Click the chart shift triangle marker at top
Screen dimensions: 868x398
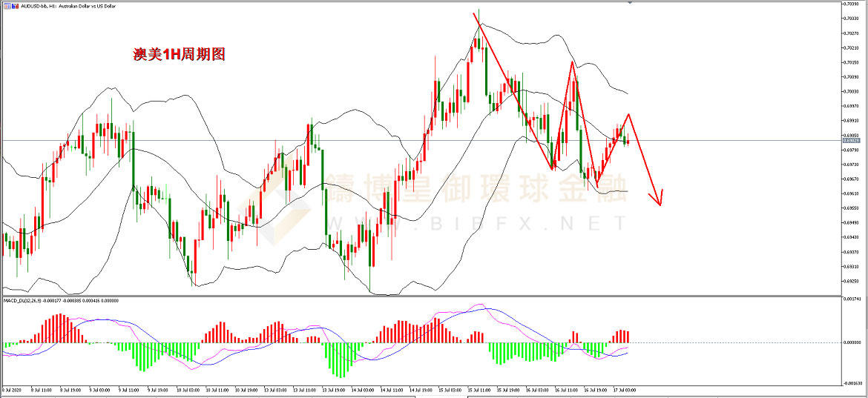[630, 4]
